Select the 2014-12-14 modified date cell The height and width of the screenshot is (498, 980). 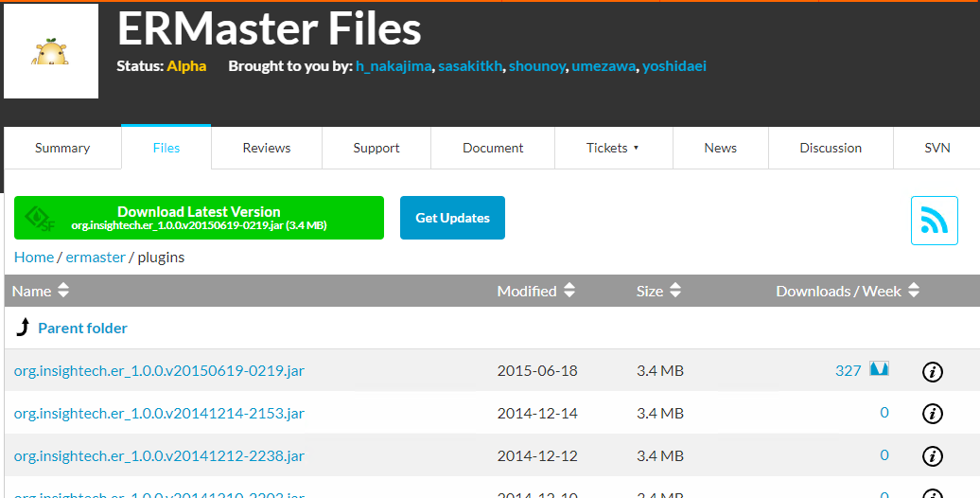point(537,413)
